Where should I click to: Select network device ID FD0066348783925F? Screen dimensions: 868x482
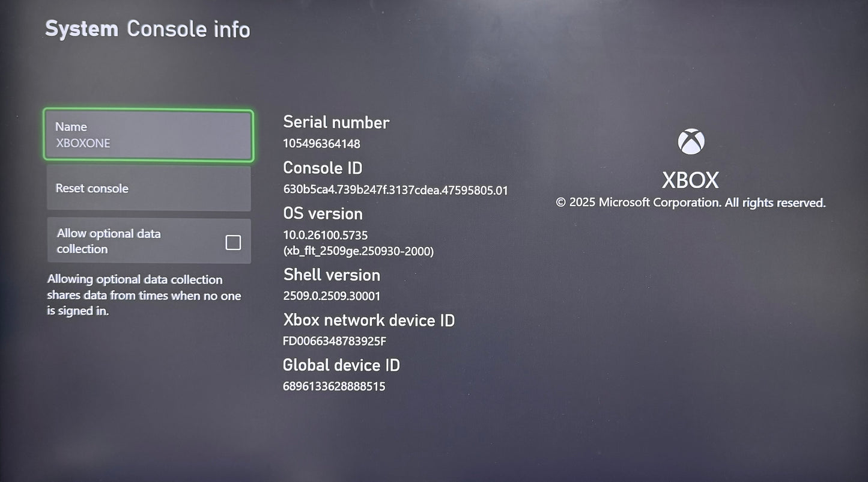(335, 341)
